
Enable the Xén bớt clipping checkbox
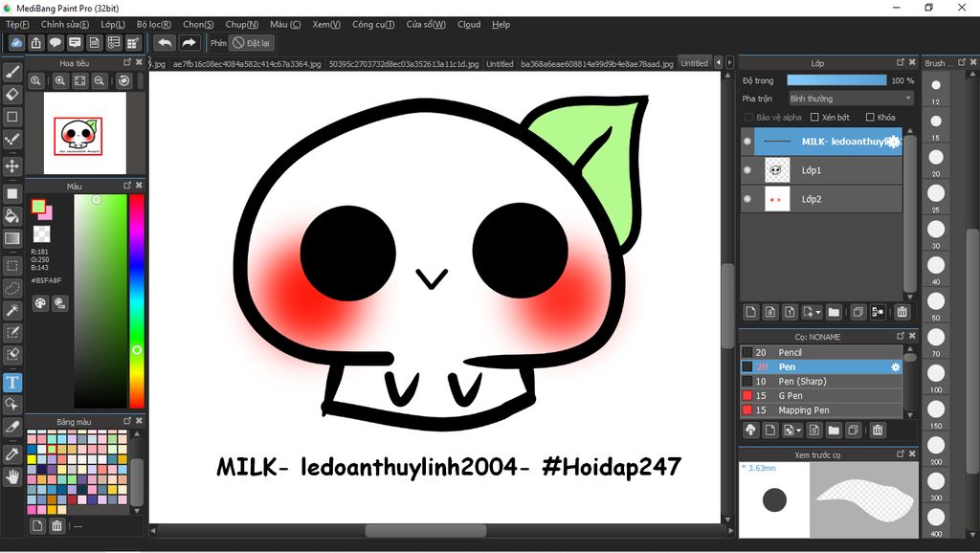tap(814, 118)
